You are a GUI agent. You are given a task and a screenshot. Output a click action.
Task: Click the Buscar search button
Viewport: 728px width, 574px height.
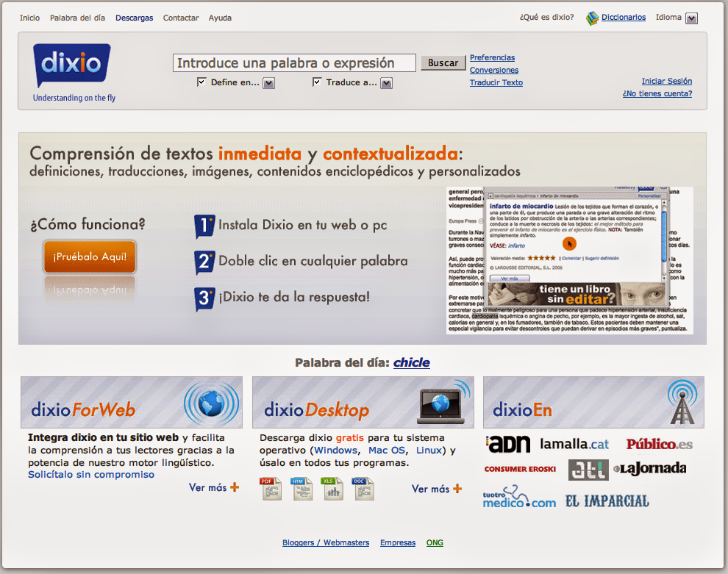443,62
